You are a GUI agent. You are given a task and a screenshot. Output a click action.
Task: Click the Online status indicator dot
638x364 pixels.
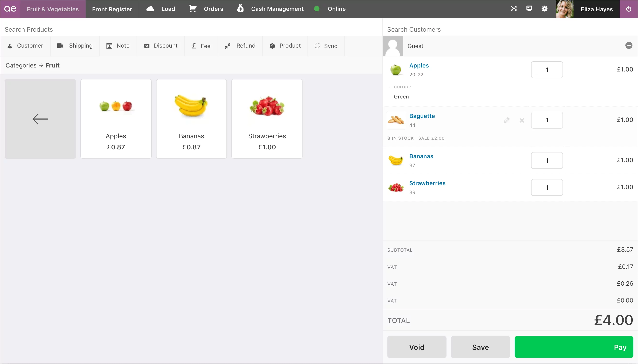point(317,9)
